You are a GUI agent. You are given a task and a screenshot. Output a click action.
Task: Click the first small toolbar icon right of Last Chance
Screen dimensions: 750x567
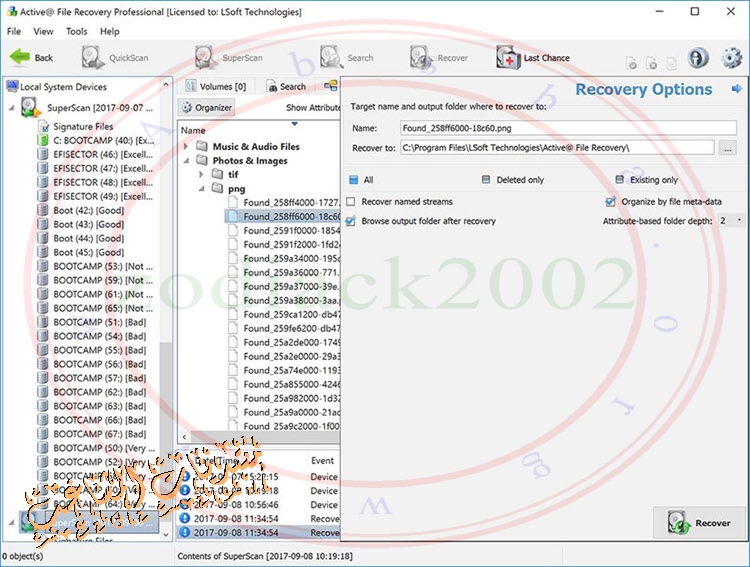(x=631, y=63)
